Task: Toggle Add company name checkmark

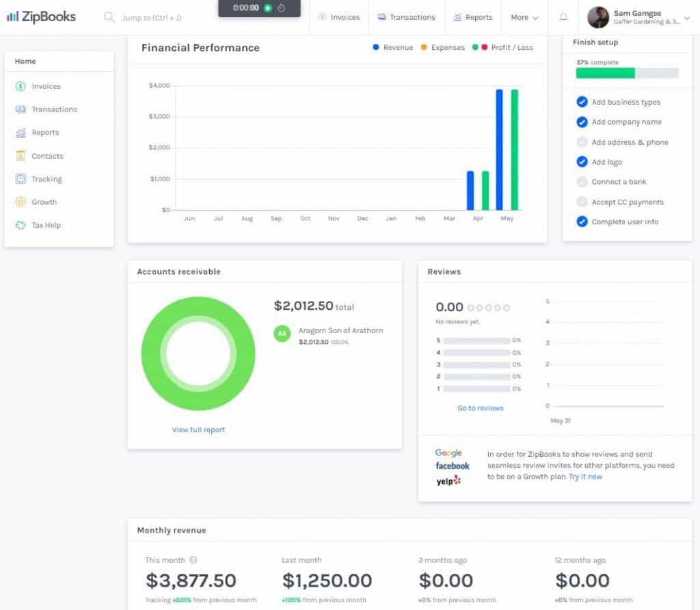Action: 582,122
